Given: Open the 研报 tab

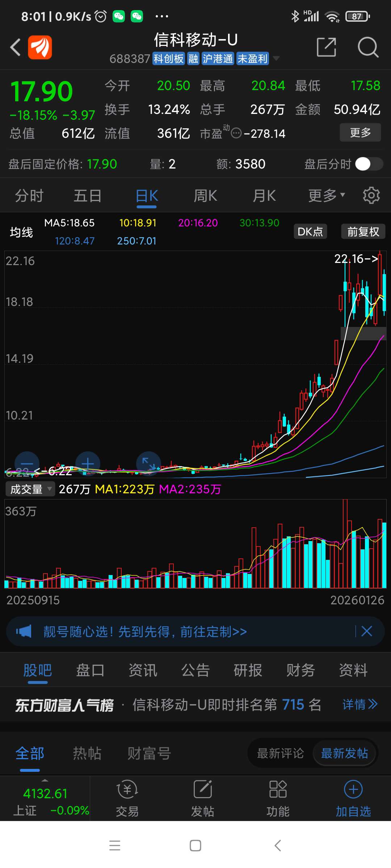Looking at the screenshot, I should tap(248, 670).
